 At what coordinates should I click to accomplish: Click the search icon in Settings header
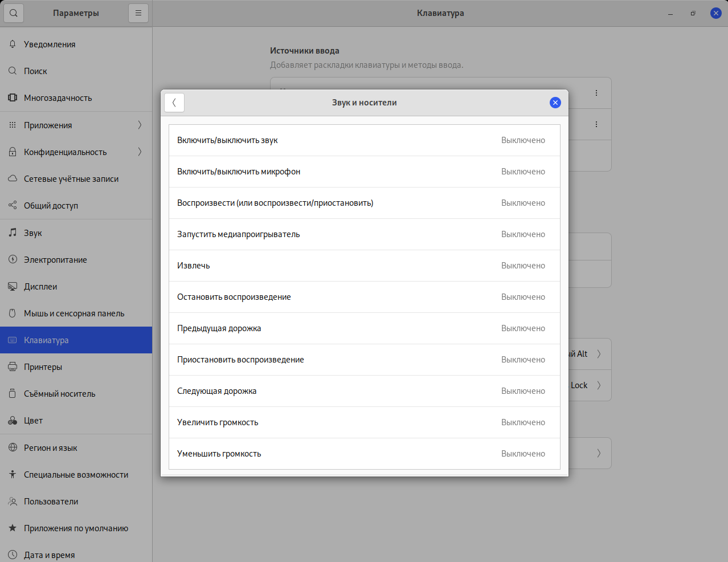(x=14, y=13)
